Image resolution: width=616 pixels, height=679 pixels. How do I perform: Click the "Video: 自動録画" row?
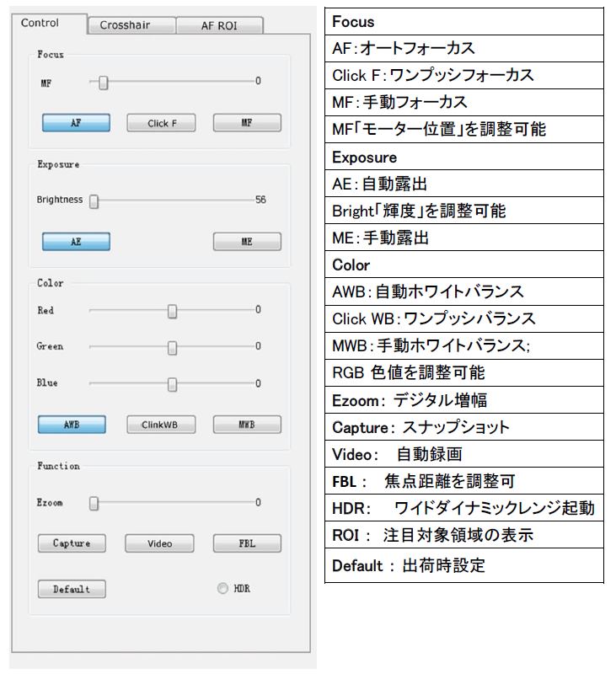pos(464,454)
